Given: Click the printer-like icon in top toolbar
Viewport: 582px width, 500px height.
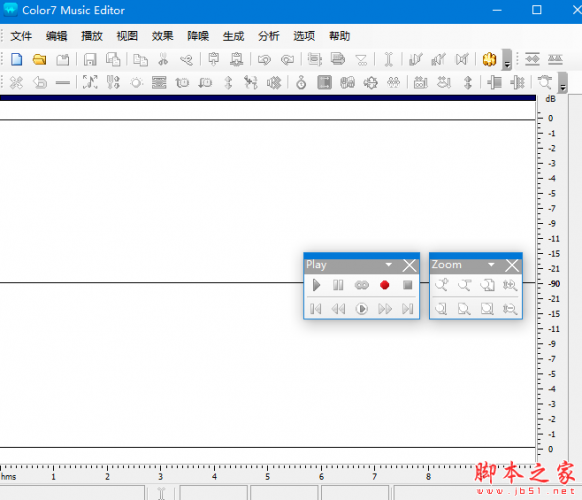Looking at the screenshot, I should point(338,59).
